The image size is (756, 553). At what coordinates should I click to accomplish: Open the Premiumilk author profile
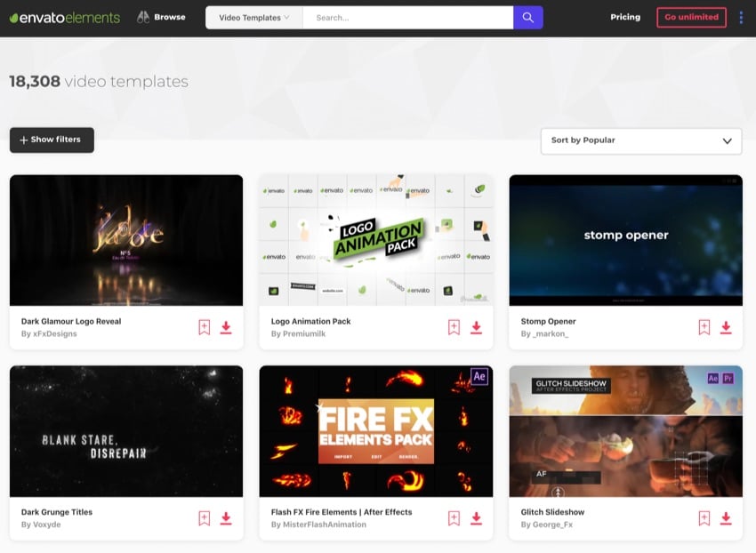(x=305, y=334)
